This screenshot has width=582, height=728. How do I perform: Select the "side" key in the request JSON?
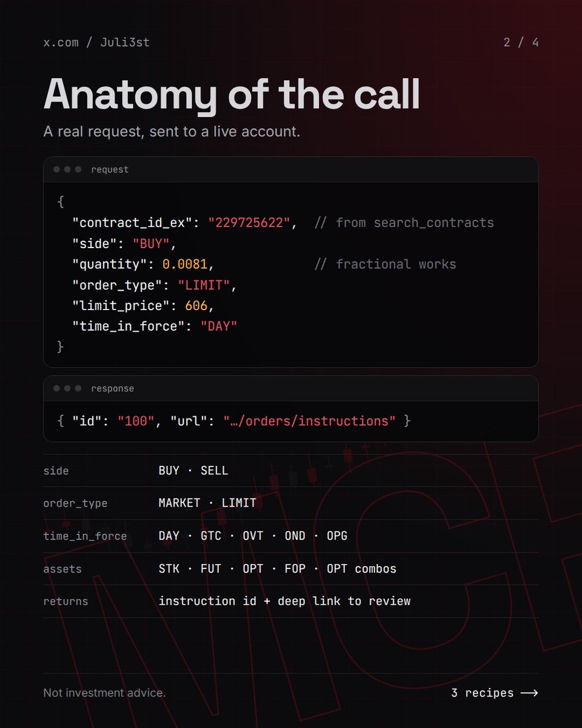[x=94, y=243]
